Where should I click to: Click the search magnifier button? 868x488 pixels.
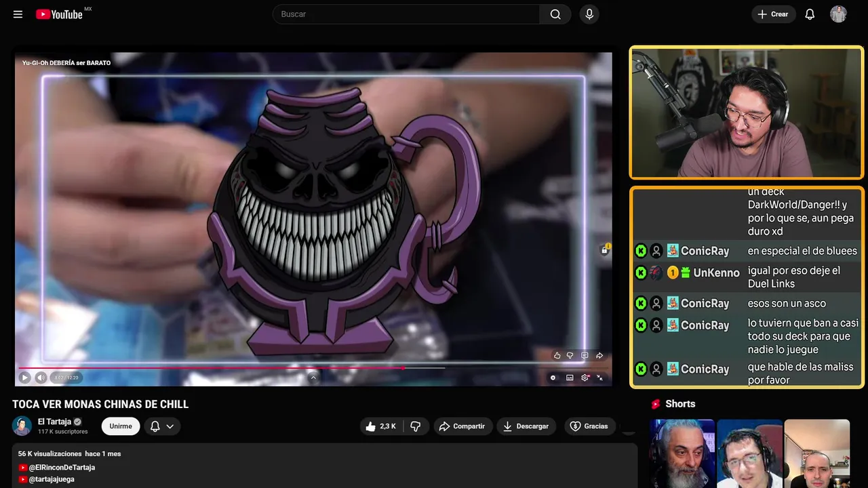(555, 14)
